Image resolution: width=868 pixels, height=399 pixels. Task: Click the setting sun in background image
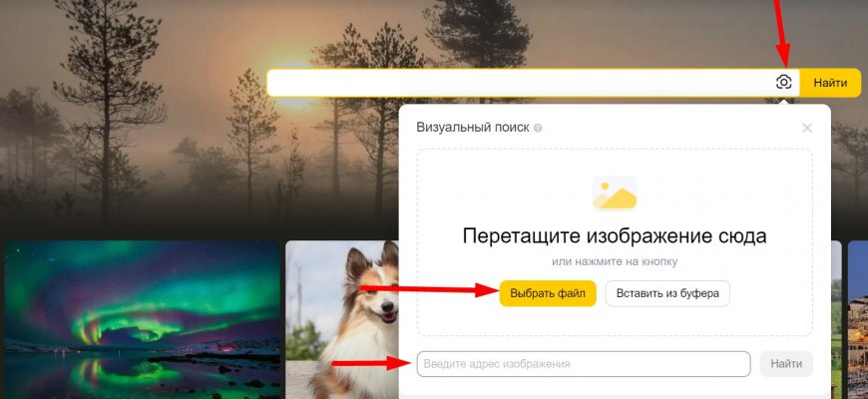[291, 83]
